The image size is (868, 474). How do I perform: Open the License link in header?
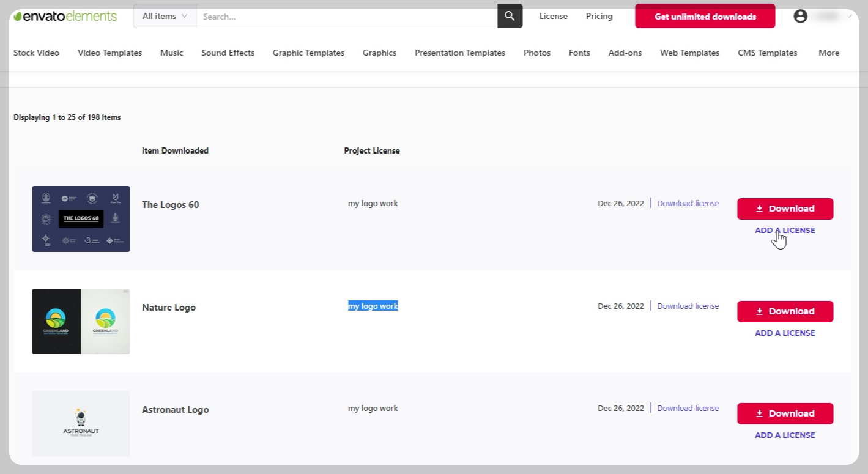(554, 17)
